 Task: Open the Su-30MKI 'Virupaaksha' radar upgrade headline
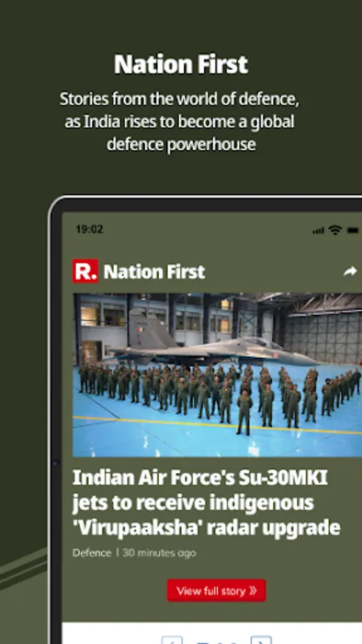206,503
